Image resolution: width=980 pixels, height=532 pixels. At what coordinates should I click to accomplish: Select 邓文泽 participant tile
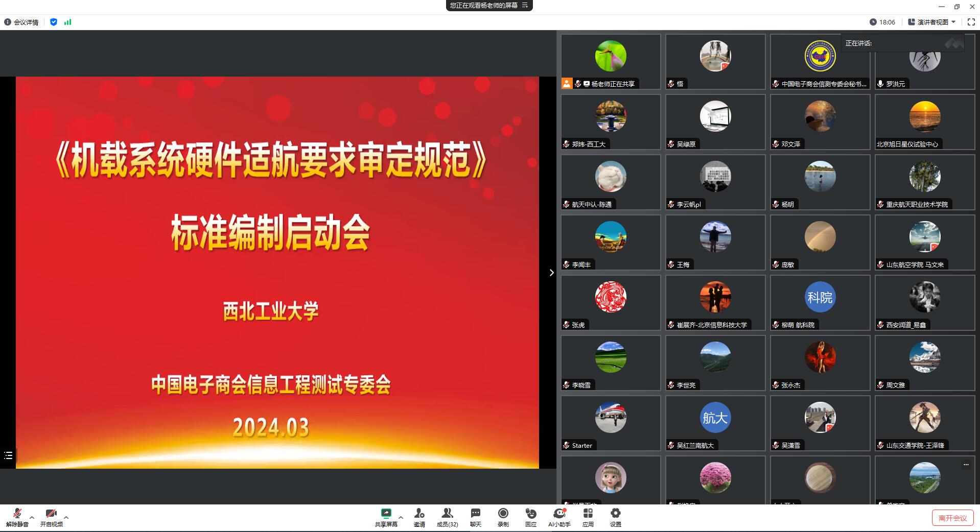tap(820, 122)
